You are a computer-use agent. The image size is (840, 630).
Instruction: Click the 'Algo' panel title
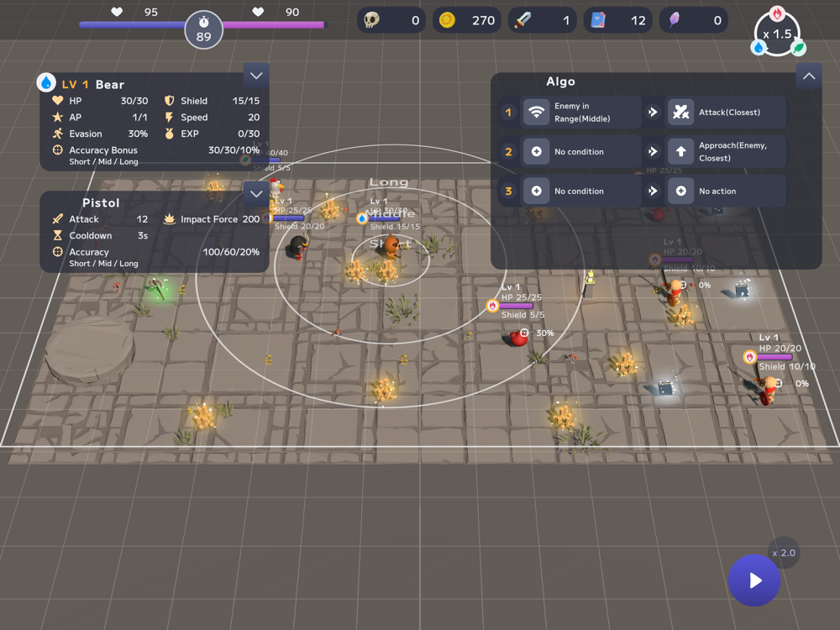coord(560,81)
